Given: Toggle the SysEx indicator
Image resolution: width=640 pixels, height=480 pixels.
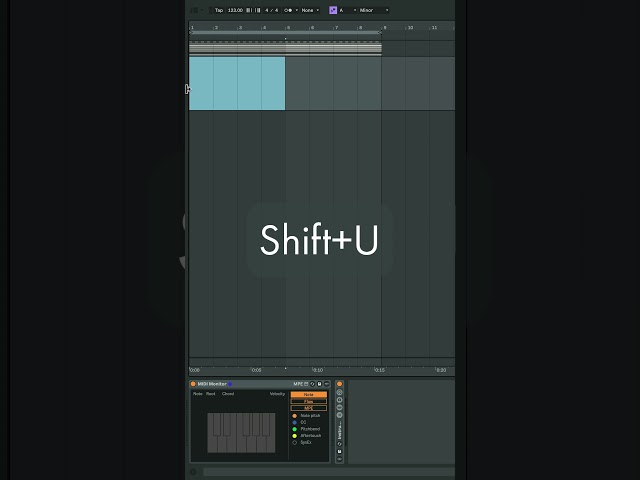Looking at the screenshot, I should coord(295,442).
